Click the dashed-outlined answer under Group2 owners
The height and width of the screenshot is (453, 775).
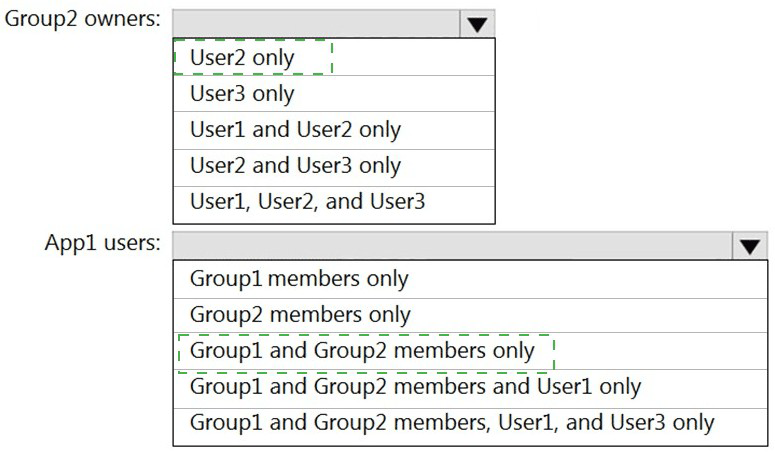click(x=252, y=57)
